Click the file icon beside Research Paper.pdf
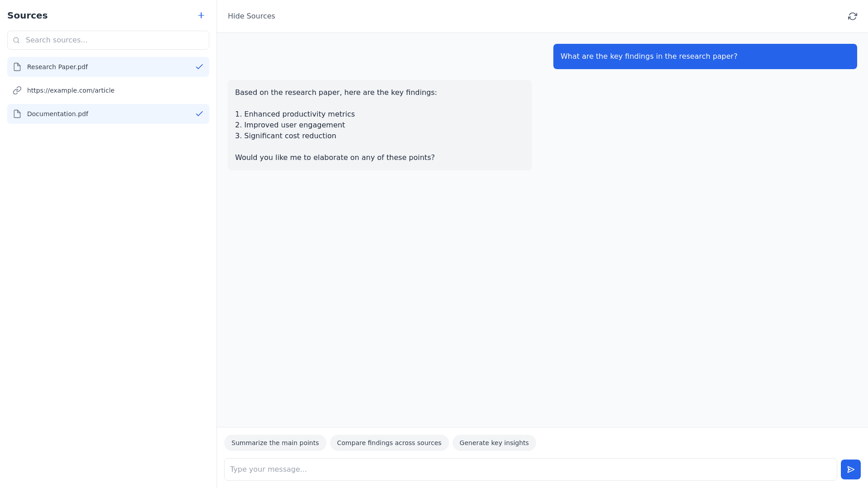 (x=17, y=67)
